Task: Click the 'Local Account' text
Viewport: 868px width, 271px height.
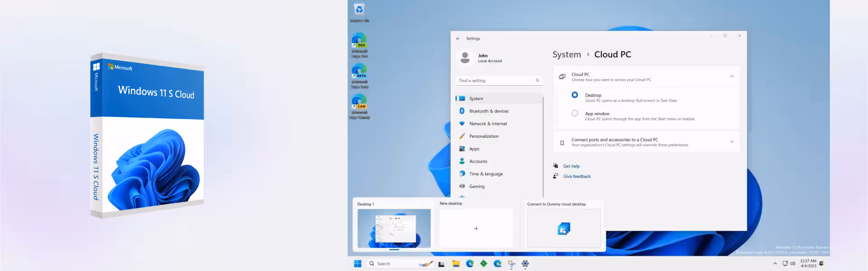Action: [490, 61]
